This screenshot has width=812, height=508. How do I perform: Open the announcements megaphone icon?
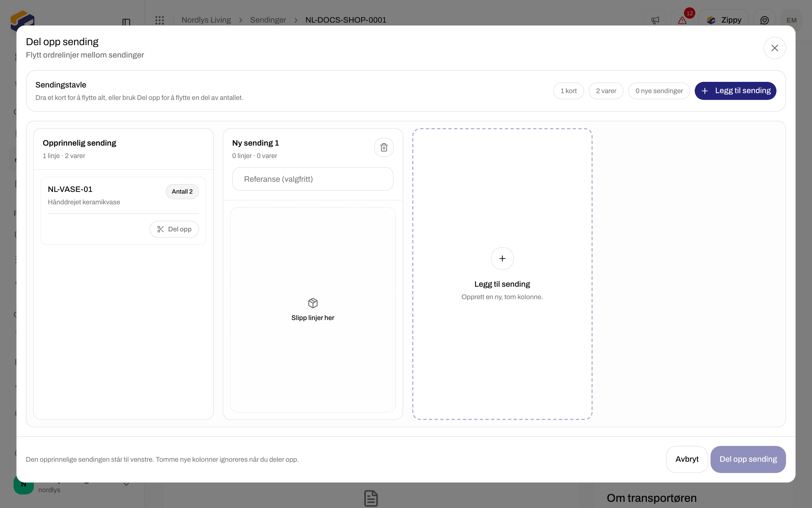pos(655,21)
